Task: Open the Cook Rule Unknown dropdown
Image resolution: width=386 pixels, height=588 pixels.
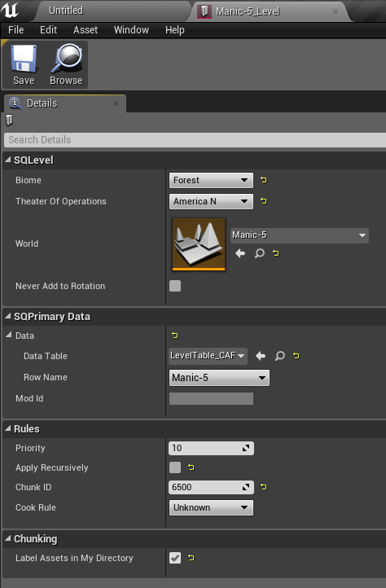Action: pyautogui.click(x=211, y=507)
